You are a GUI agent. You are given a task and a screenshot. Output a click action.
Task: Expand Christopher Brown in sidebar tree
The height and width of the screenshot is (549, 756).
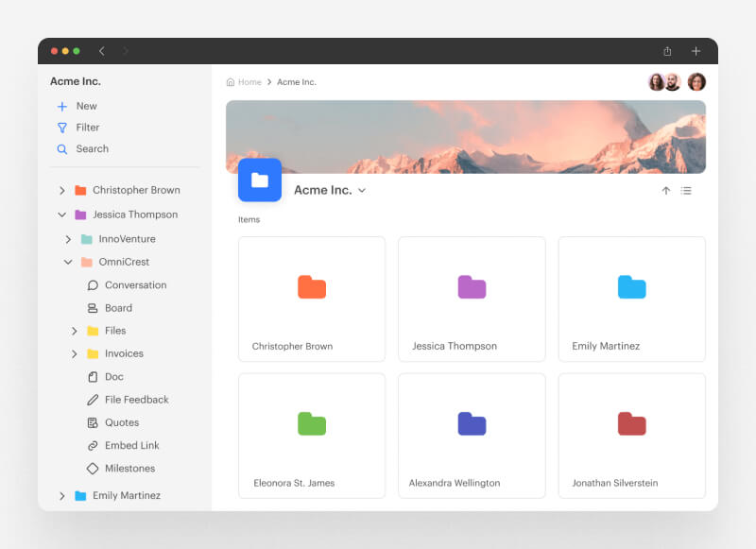pos(61,191)
